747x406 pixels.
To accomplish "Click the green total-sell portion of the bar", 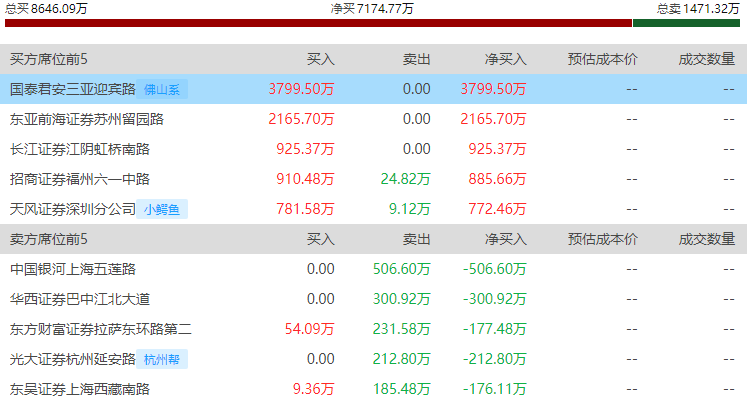I will coord(686,23).
